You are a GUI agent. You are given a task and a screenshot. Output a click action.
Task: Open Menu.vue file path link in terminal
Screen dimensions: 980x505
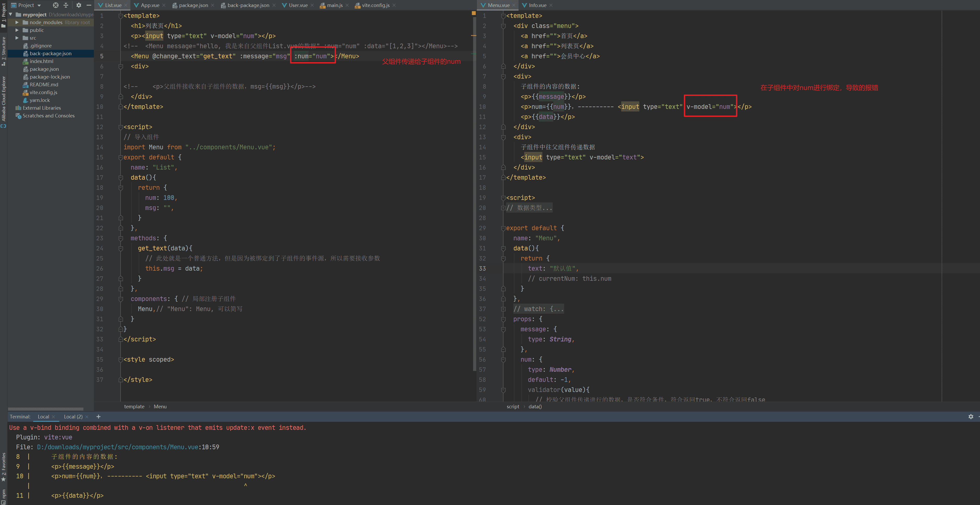coord(117,447)
